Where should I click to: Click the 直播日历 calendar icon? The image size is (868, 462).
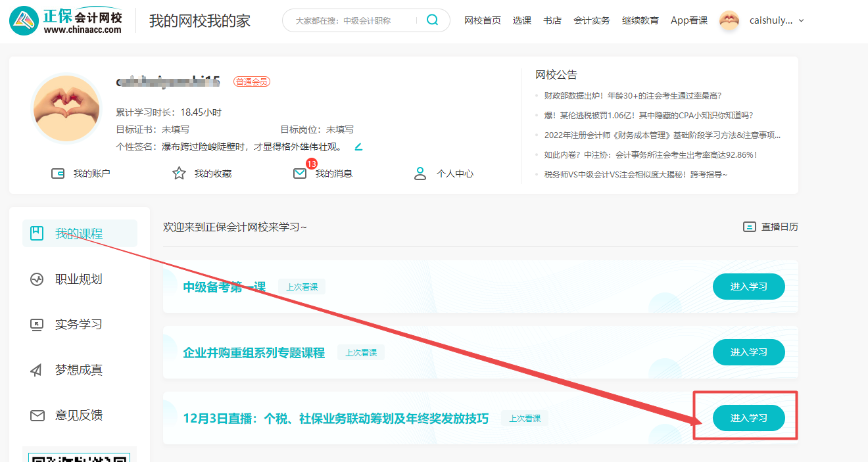tap(749, 227)
